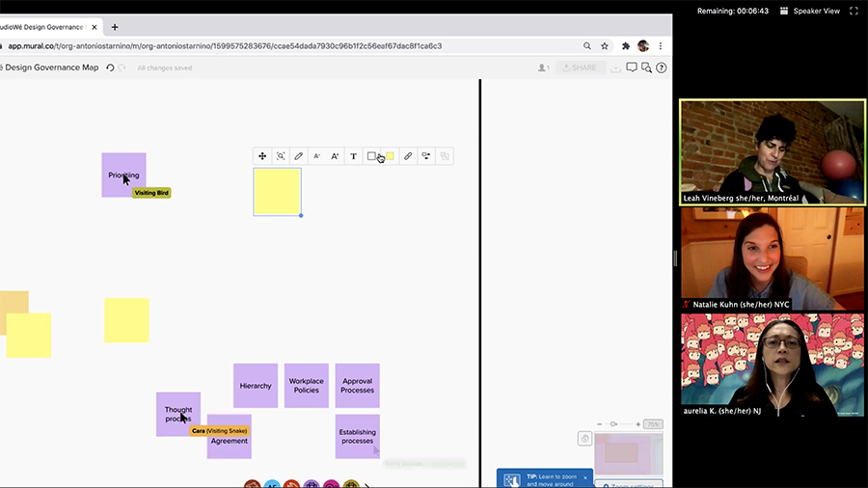Select the yellow color swatch in the toolbar
The height and width of the screenshot is (488, 868).
(390, 156)
